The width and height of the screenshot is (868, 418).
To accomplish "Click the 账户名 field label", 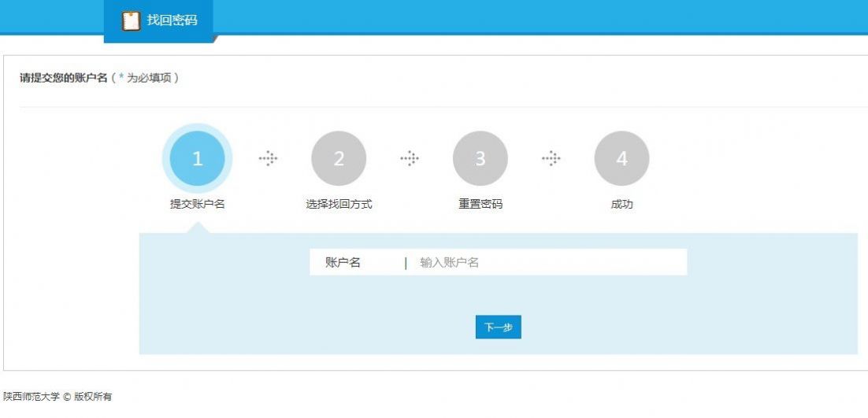I will coord(343,263).
